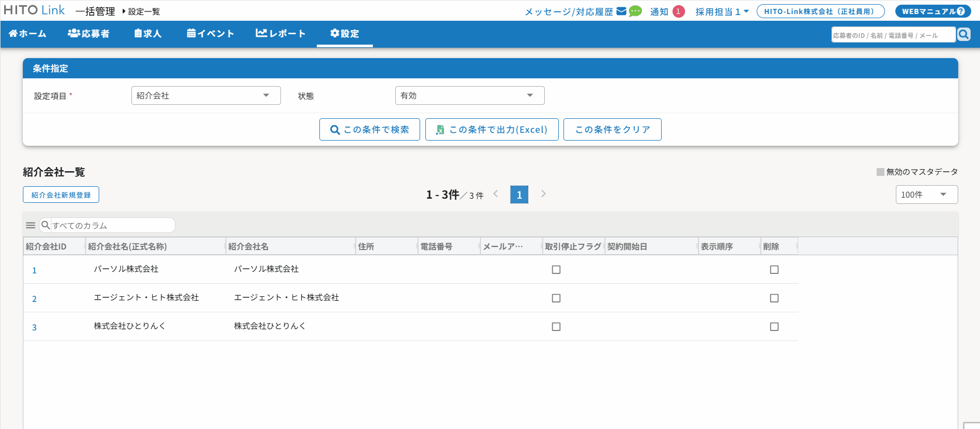Click この条件をクリア button

pos(612,130)
